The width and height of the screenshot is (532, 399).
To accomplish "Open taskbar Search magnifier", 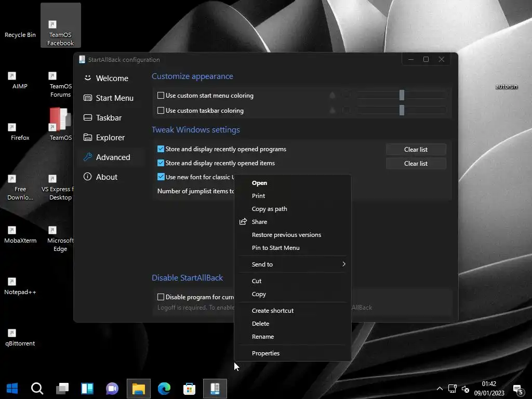I will point(37,388).
